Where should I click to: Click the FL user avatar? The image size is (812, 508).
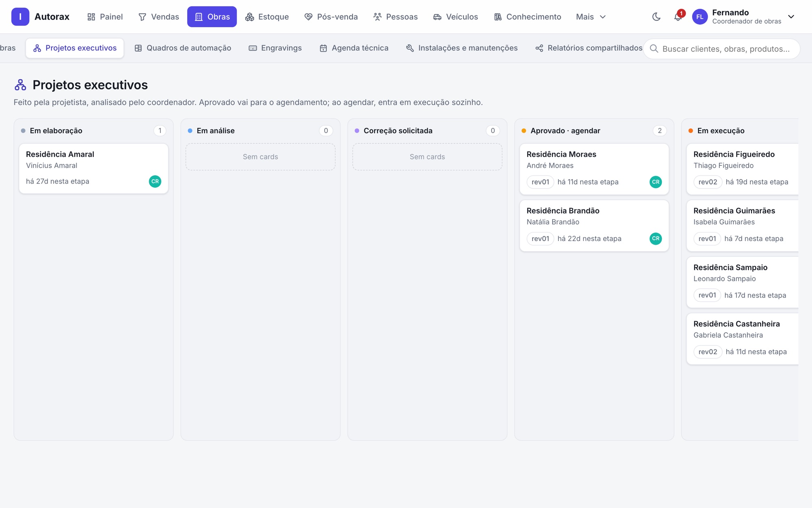point(700,17)
